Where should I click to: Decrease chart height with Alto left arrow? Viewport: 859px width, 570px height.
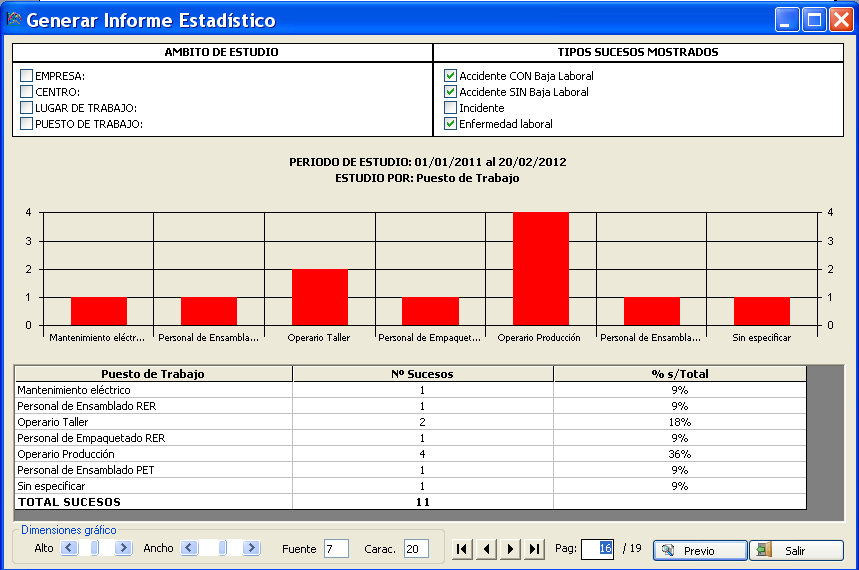(68, 548)
